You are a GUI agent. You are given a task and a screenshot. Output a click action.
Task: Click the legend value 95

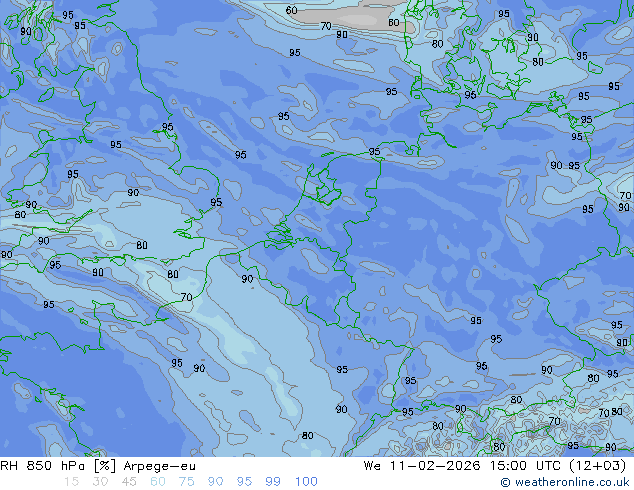pyautogui.click(x=244, y=482)
